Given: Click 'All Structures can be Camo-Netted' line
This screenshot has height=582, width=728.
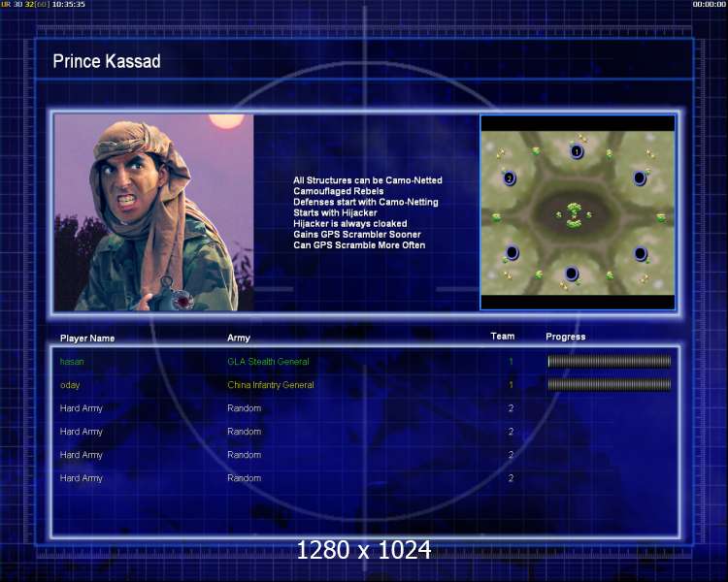Looking at the screenshot, I should point(368,180).
